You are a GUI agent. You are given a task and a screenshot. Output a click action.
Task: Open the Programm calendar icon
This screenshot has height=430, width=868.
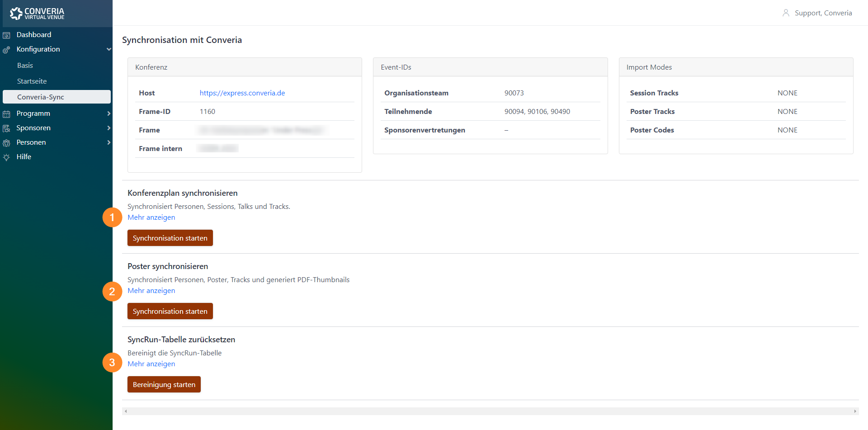click(7, 113)
